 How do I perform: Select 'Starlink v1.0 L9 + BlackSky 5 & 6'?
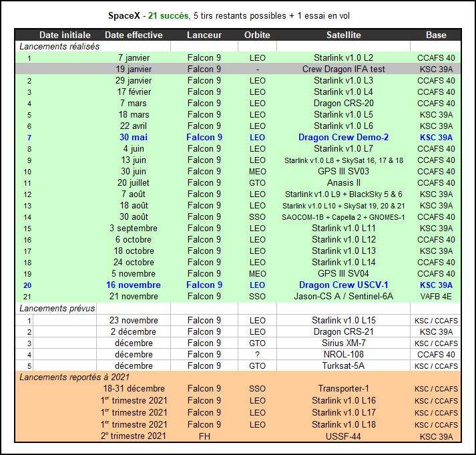tap(343, 194)
